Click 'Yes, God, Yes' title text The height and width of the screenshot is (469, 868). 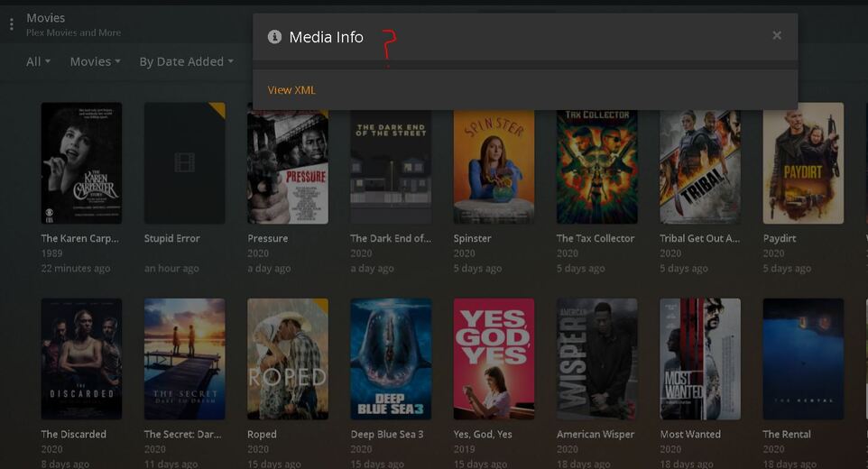(483, 434)
